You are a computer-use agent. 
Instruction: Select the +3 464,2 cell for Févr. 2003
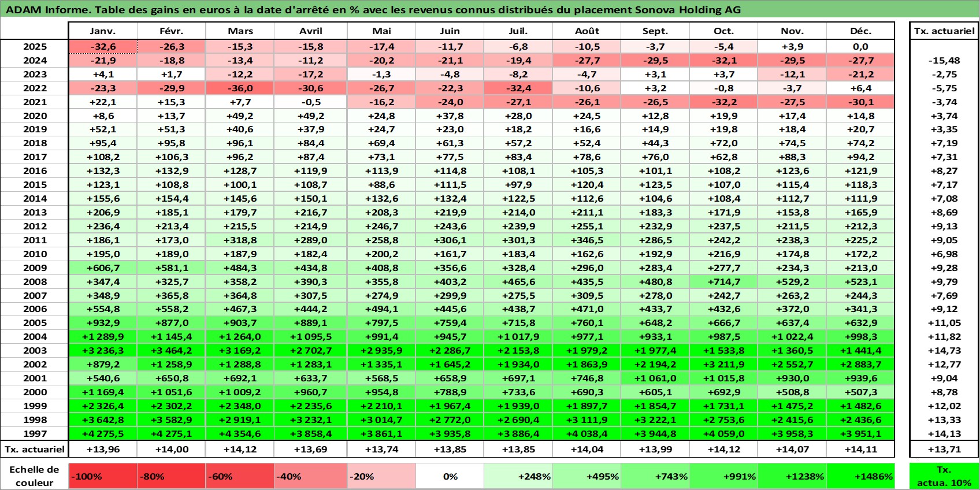(172, 351)
